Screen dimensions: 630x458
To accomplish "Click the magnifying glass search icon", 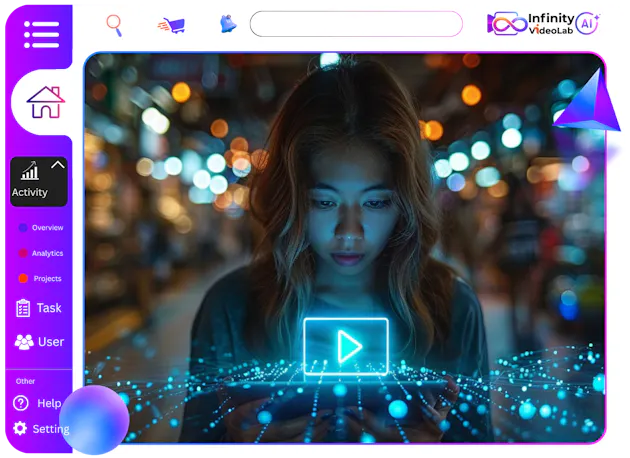I will (x=114, y=24).
